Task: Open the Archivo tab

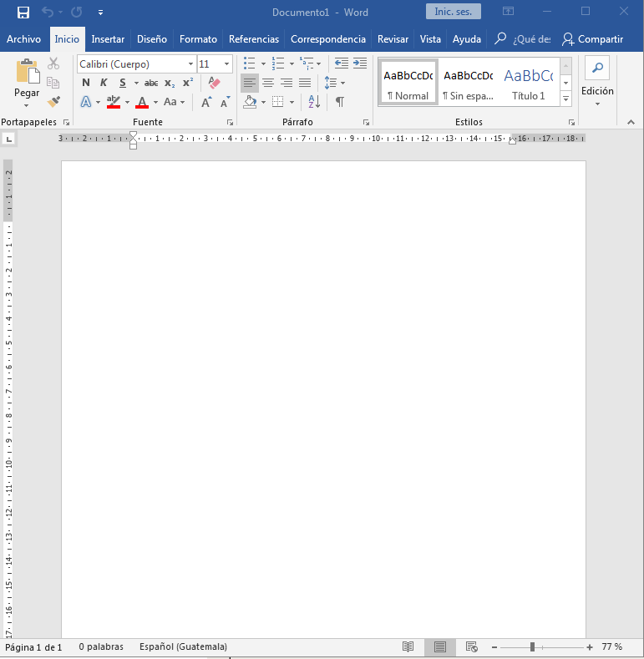Action: 23,39
